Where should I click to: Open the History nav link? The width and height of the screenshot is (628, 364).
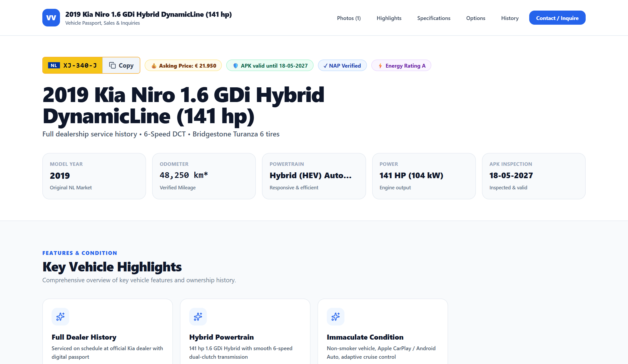(510, 18)
